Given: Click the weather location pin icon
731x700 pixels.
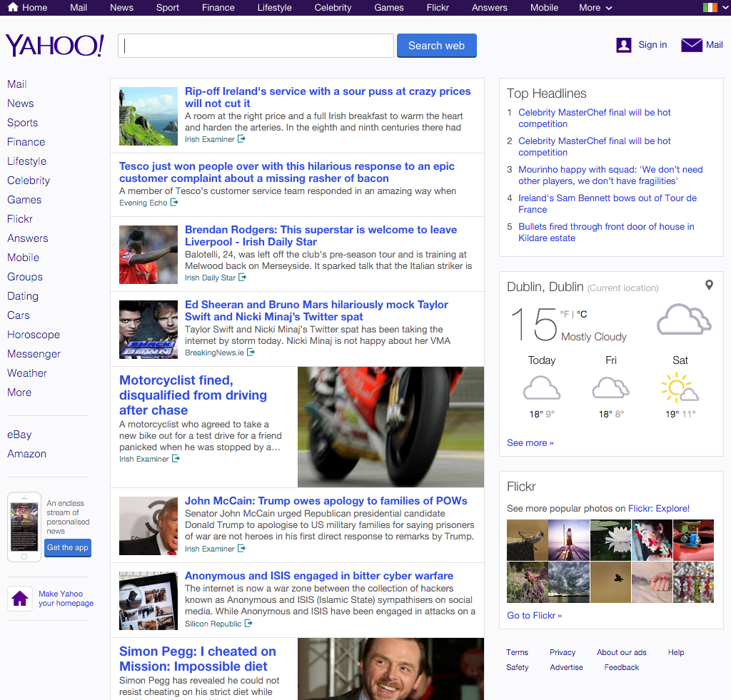Looking at the screenshot, I should click(x=709, y=285).
